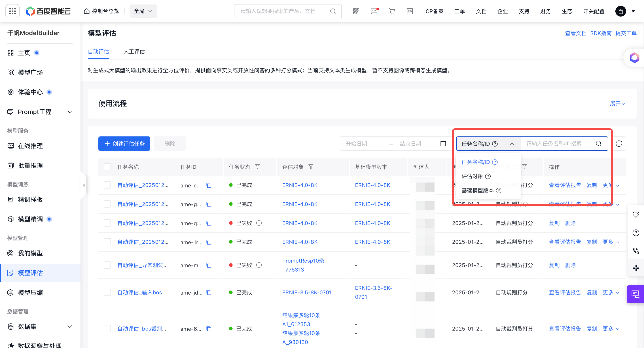The width and height of the screenshot is (644, 348).
Task: Go to 控制台总览
Action: pyautogui.click(x=101, y=11)
